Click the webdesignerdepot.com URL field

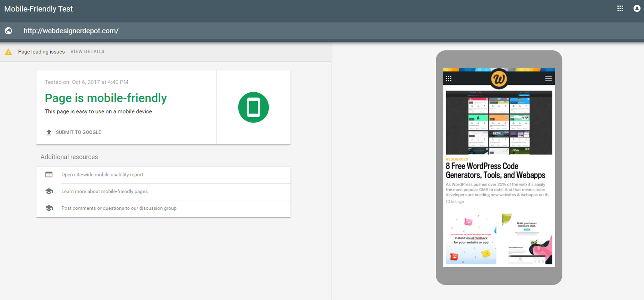pyautogui.click(x=71, y=31)
